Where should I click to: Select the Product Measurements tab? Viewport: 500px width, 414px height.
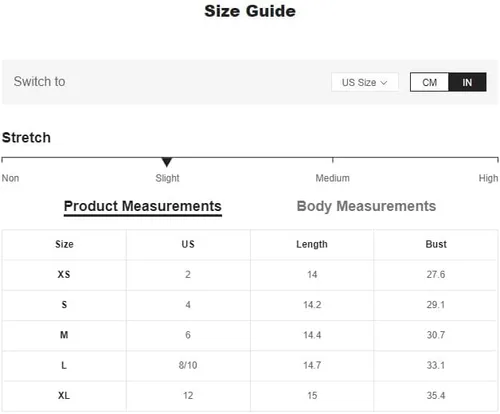click(x=143, y=206)
